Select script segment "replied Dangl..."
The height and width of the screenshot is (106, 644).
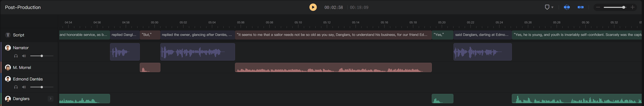(x=125, y=35)
